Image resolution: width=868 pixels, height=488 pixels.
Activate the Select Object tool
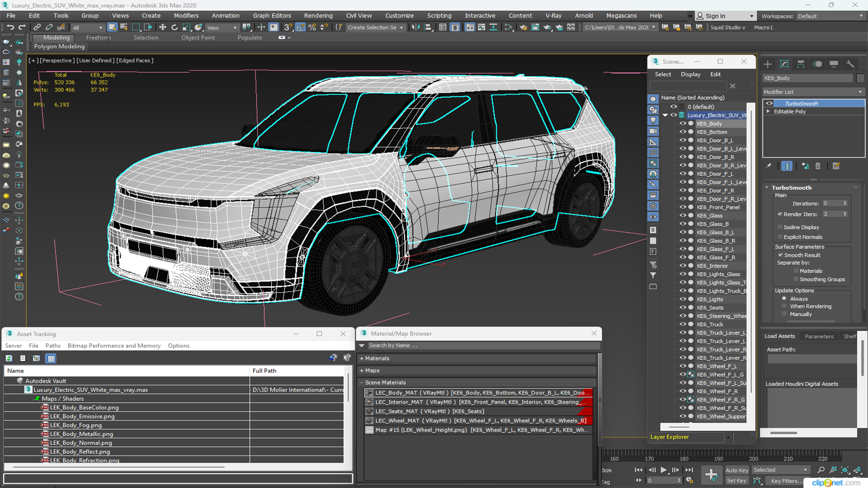pos(112,27)
